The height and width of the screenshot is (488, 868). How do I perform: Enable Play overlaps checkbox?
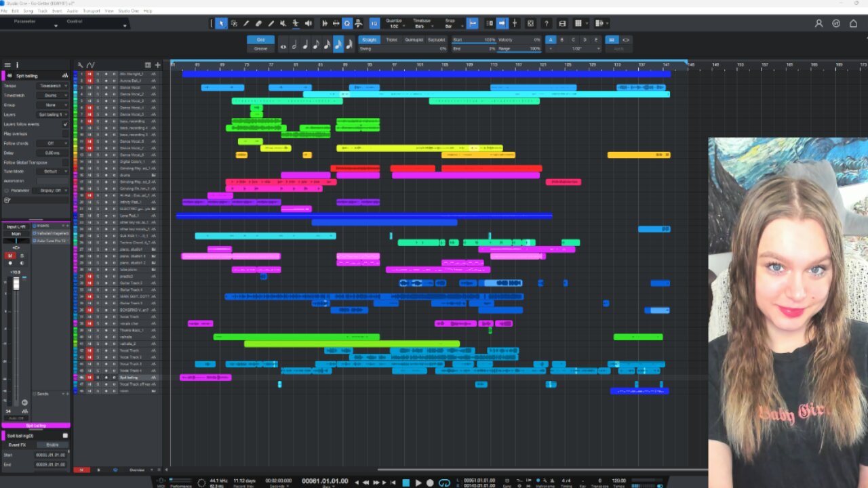point(66,134)
